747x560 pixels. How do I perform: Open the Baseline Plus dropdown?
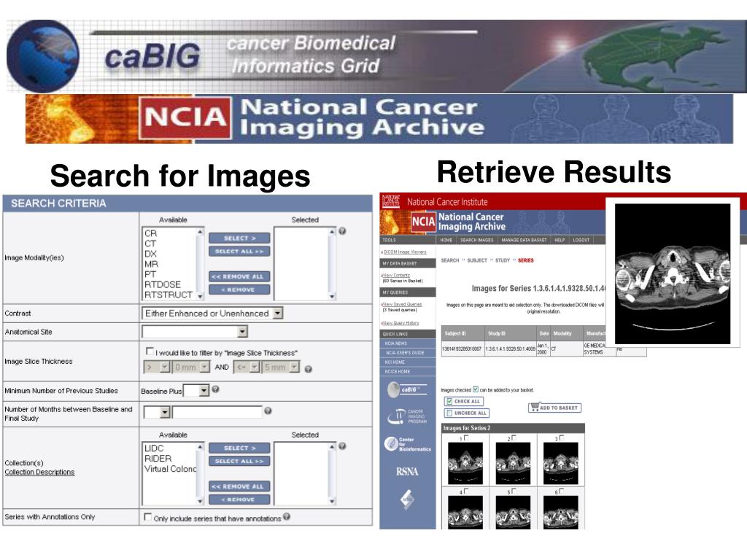coord(196,391)
